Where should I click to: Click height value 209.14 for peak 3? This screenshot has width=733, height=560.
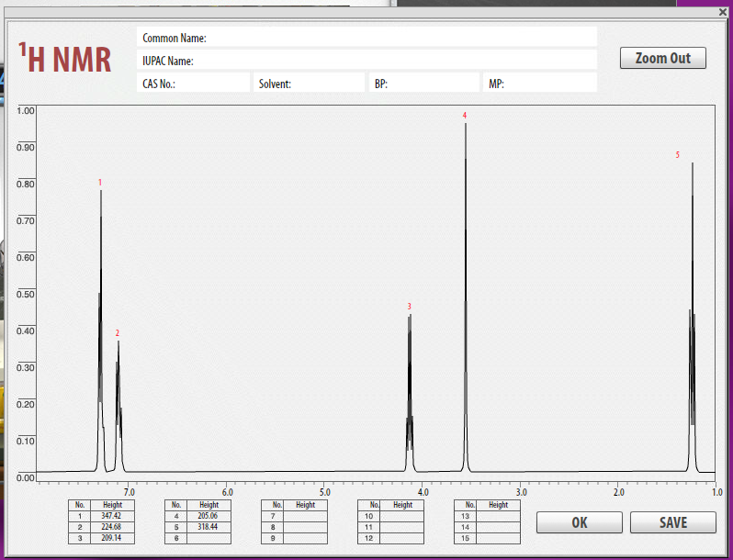click(112, 538)
